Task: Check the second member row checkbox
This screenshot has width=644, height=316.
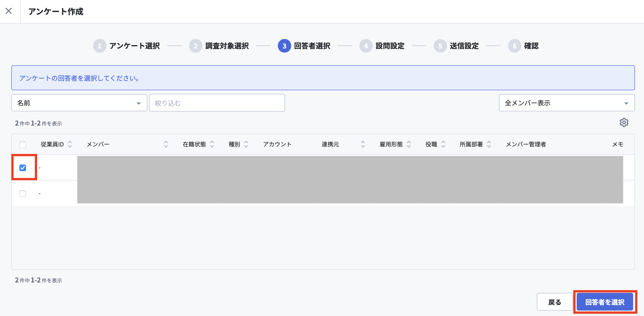Action: (23, 194)
